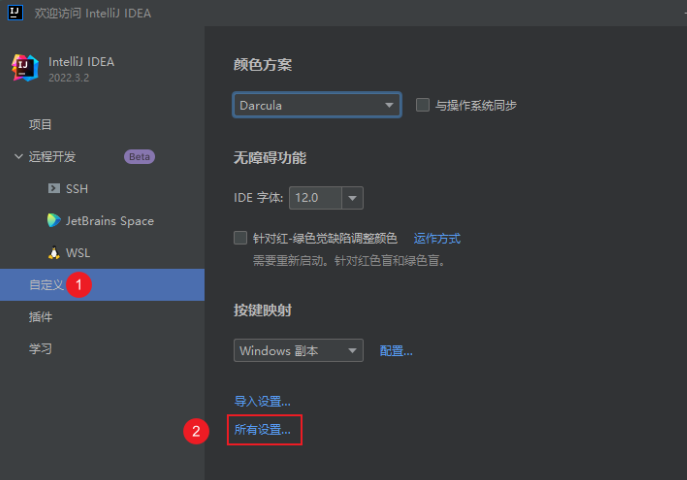Open 学习 section in sidebar

point(40,349)
